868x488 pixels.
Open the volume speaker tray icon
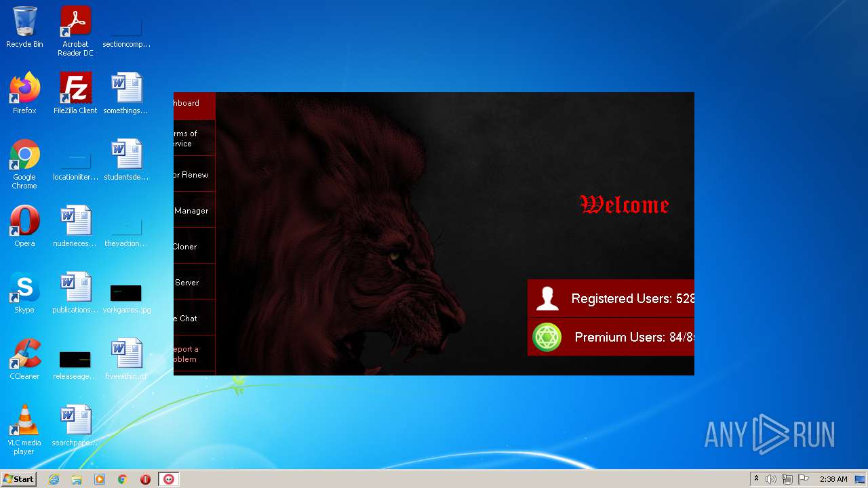point(771,479)
